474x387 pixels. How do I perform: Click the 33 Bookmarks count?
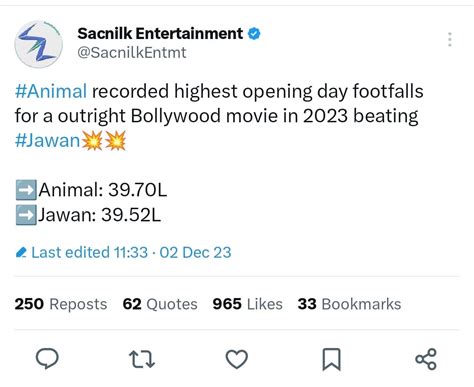click(x=349, y=304)
